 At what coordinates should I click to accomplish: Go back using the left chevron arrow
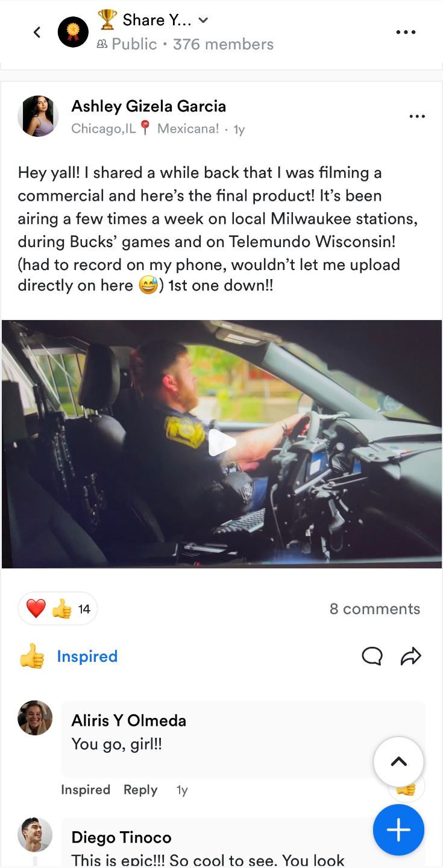(37, 33)
